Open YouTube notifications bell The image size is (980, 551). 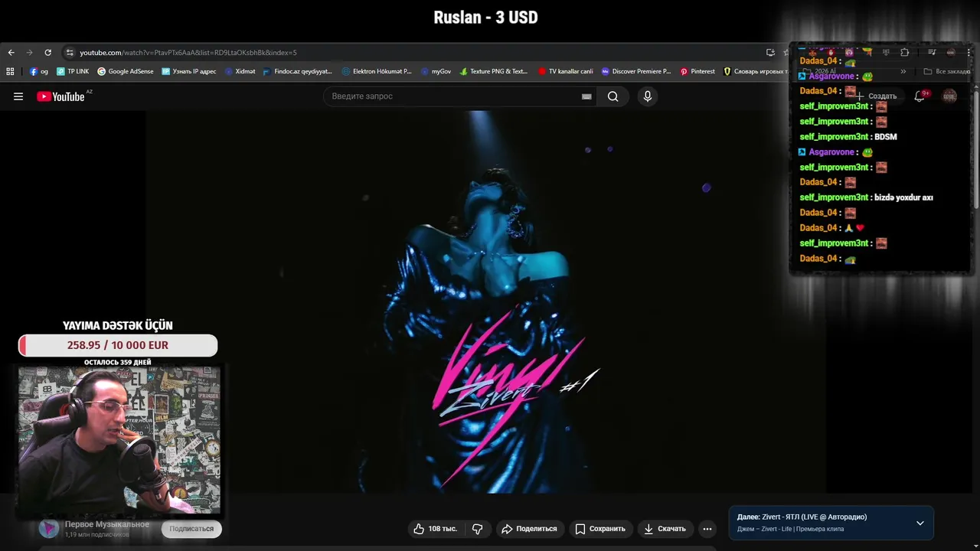[x=920, y=96]
